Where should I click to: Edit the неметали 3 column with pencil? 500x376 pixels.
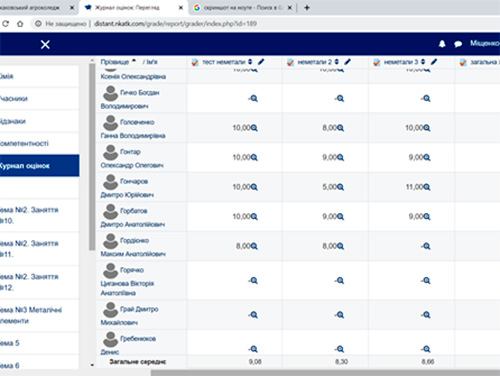coord(434,62)
